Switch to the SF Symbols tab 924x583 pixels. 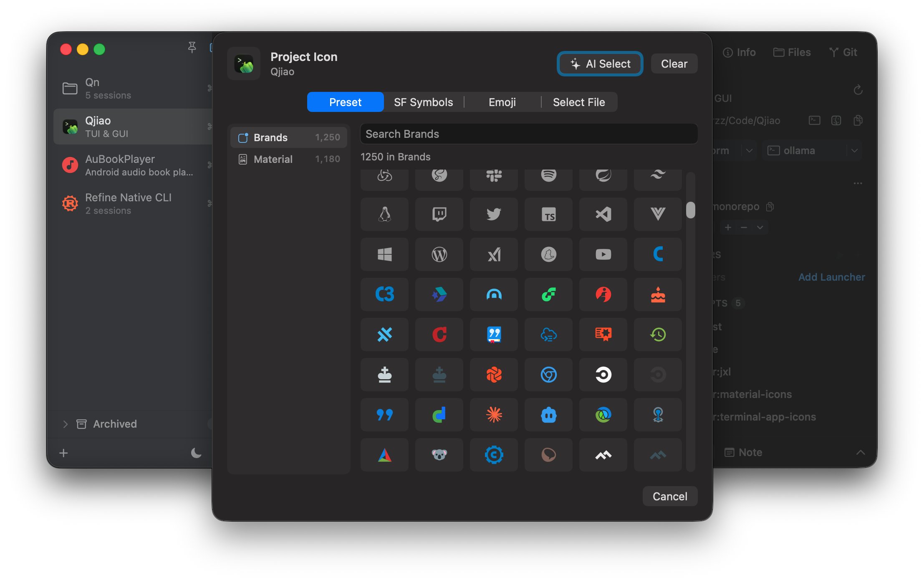(423, 102)
